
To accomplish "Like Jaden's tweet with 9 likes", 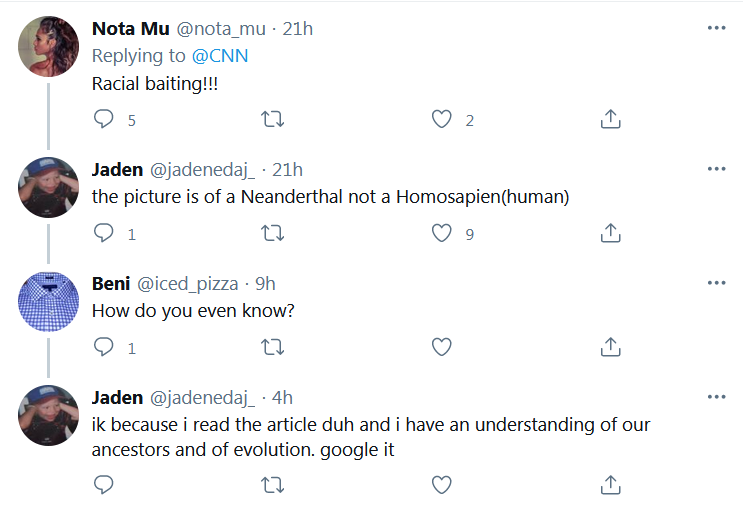I will 441,233.
